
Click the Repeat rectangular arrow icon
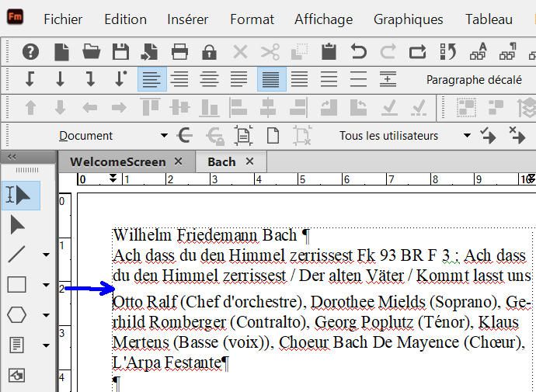418,52
